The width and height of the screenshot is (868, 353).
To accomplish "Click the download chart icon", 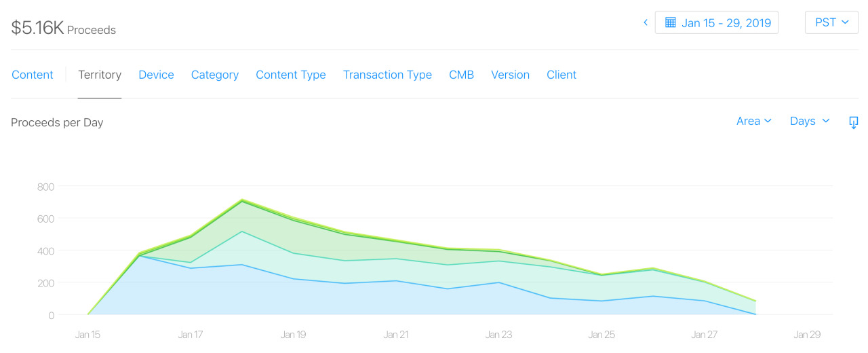I will 854,122.
